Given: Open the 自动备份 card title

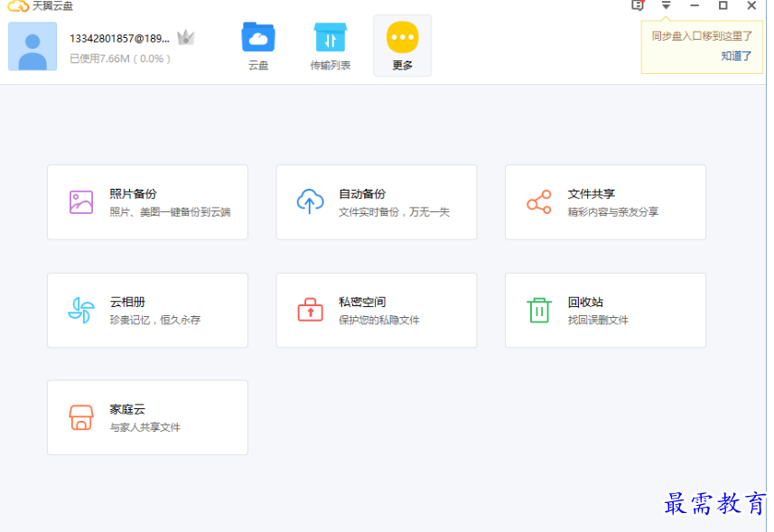Looking at the screenshot, I should click(x=362, y=194).
